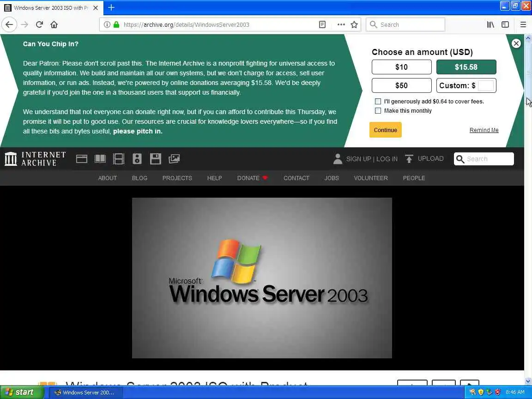Click SIGN UP | LOG IN link

372,159
